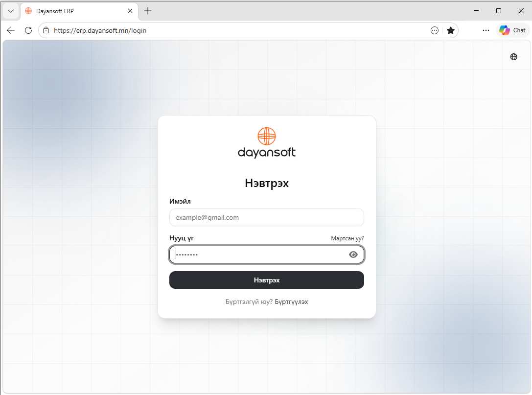View site information lock icon
532x395 pixels.
click(46, 30)
